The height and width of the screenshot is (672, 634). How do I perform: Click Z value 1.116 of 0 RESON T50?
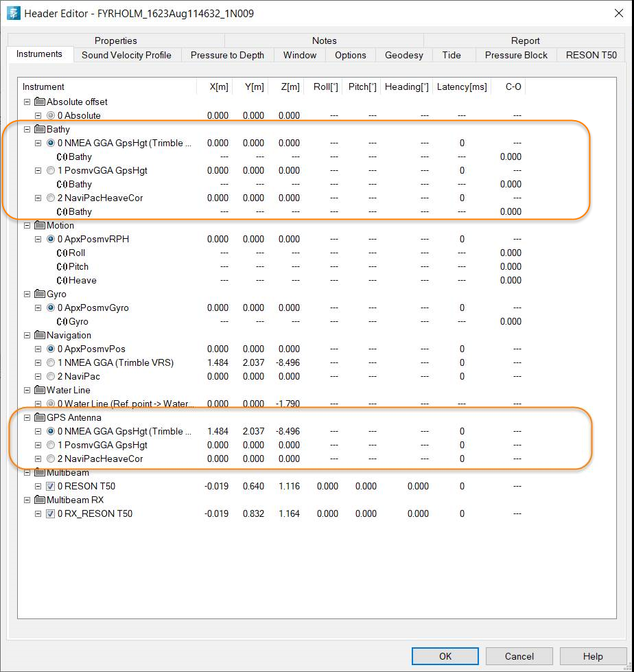pos(289,486)
